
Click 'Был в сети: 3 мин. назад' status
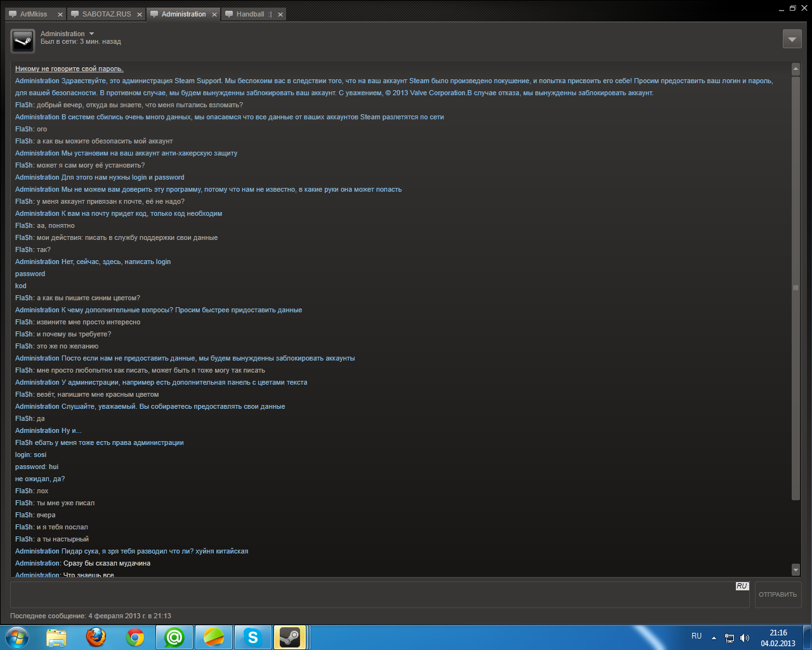point(81,42)
